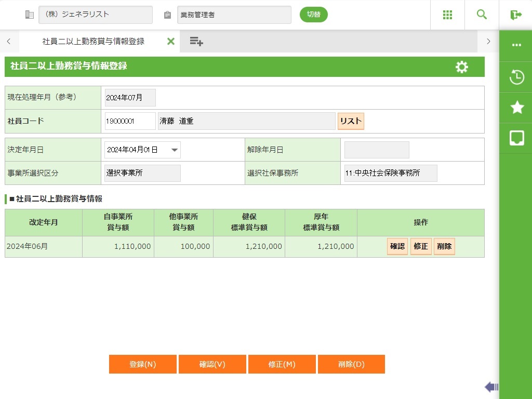Open the settings gear in page header
This screenshot has width=532, height=399.
coord(461,67)
